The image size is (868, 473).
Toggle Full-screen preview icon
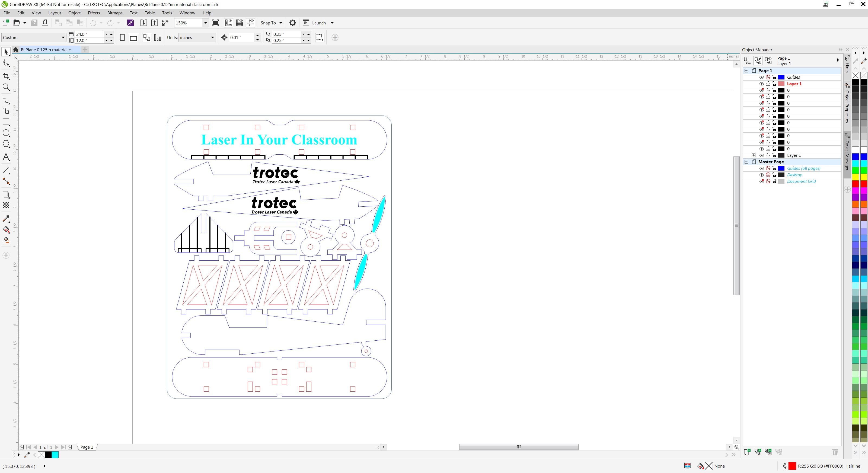coord(215,23)
